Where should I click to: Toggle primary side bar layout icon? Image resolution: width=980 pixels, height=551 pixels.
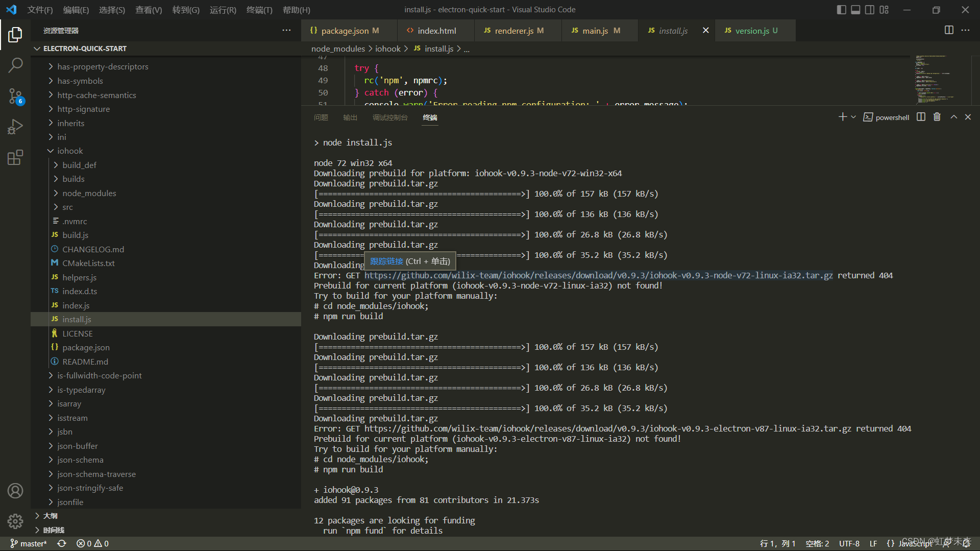tap(842, 10)
